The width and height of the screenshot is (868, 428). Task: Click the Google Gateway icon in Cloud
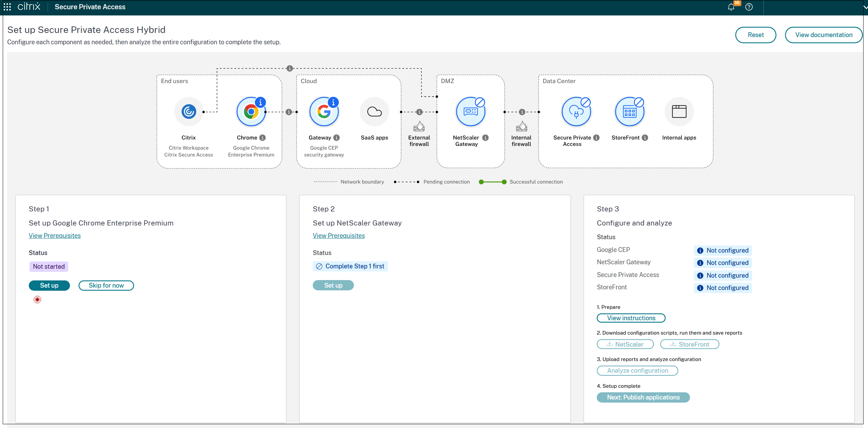click(324, 112)
